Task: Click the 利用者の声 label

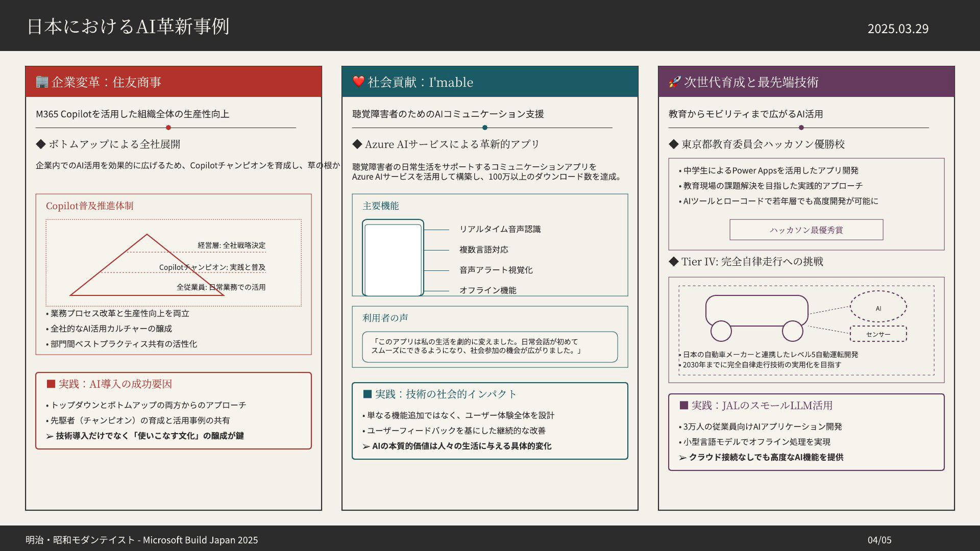Action: 385,318
